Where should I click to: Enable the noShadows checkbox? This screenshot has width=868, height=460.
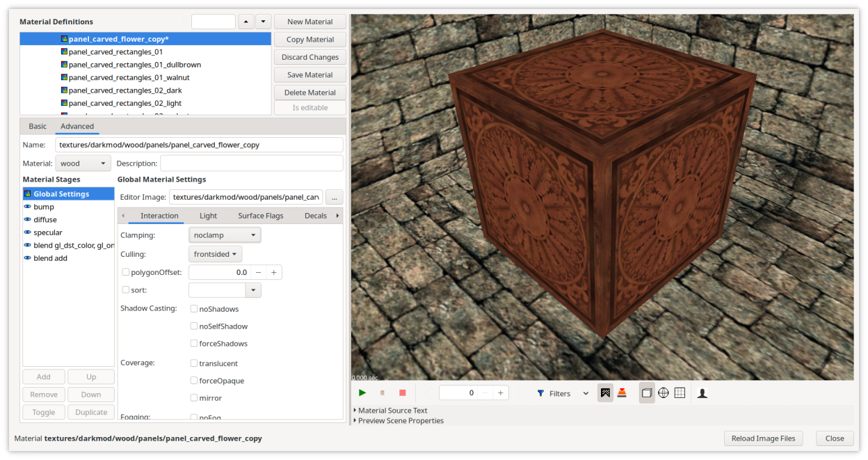(x=194, y=309)
